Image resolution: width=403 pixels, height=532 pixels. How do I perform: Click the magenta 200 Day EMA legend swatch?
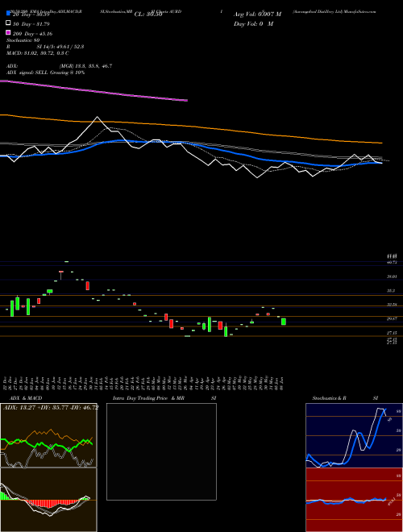pos(8,33)
